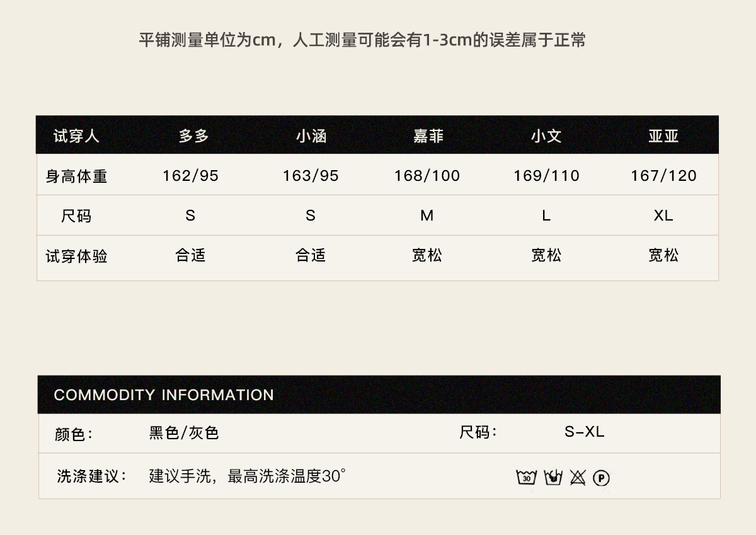756x535 pixels.
Task: Click the 30-degree wash tub icon
Action: click(526, 478)
